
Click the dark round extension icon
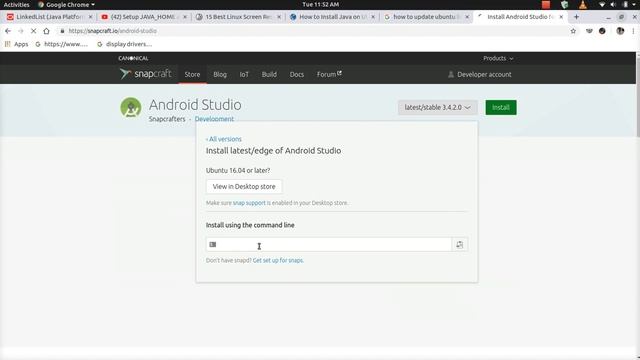click(x=602, y=31)
